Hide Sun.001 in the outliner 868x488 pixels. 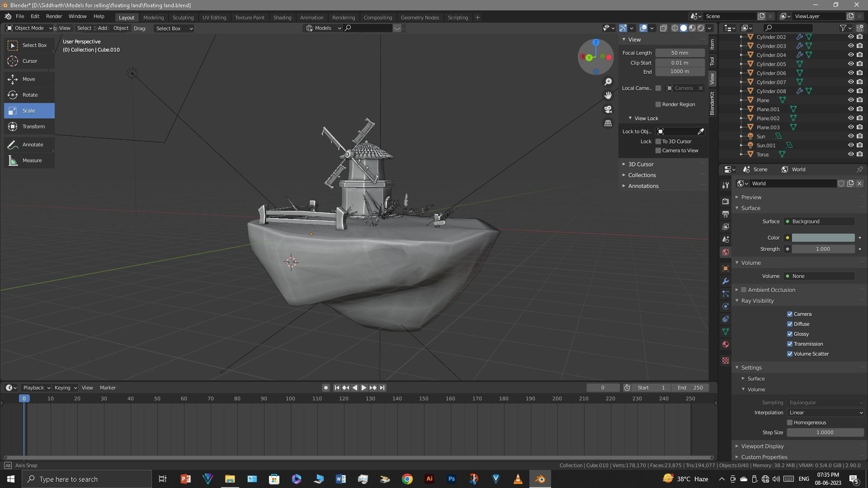click(x=850, y=145)
